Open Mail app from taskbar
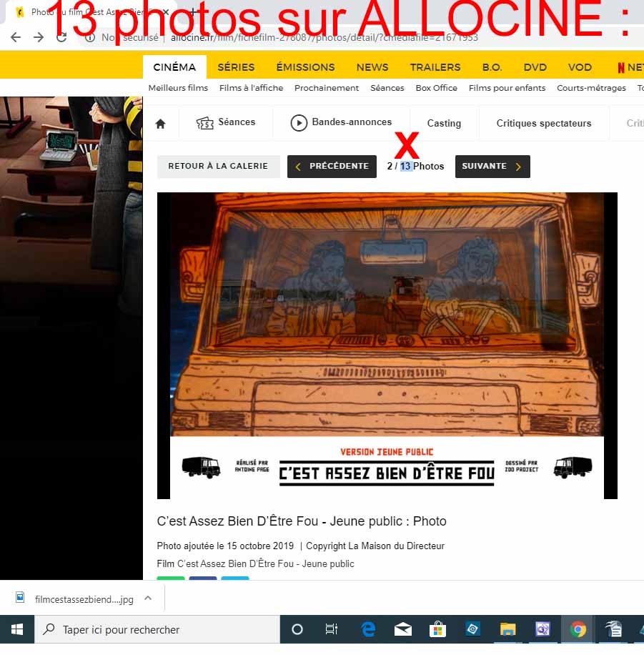This screenshot has height=655, width=644. pos(403,629)
